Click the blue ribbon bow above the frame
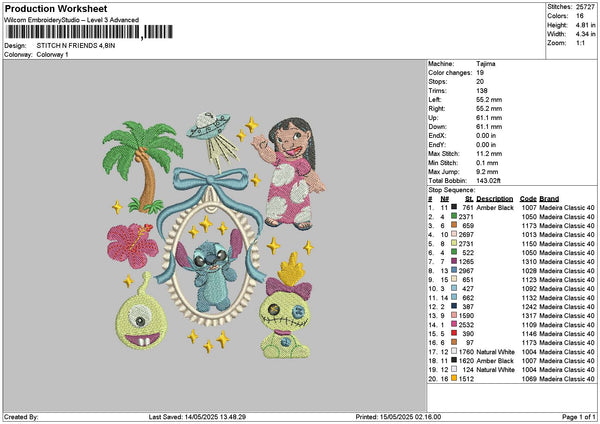The height and width of the screenshot is (424, 600). [210, 180]
